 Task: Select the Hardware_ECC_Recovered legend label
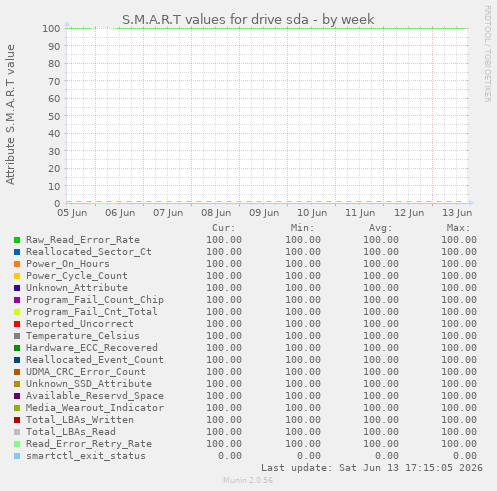pyautogui.click(x=92, y=348)
